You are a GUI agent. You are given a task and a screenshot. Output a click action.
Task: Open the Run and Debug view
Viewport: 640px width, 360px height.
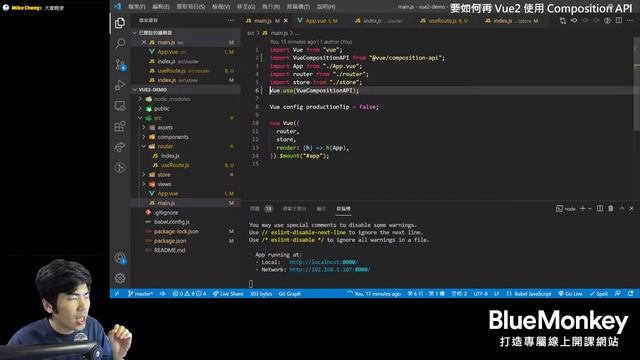(120, 85)
